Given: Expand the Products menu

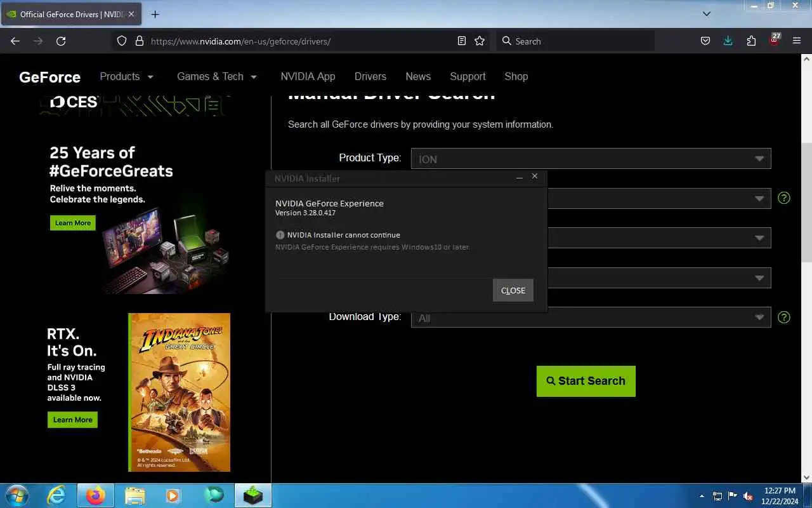Looking at the screenshot, I should coord(126,76).
